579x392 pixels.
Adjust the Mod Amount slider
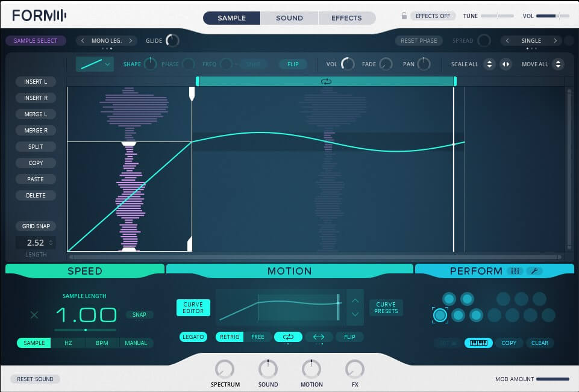[x=552, y=379]
